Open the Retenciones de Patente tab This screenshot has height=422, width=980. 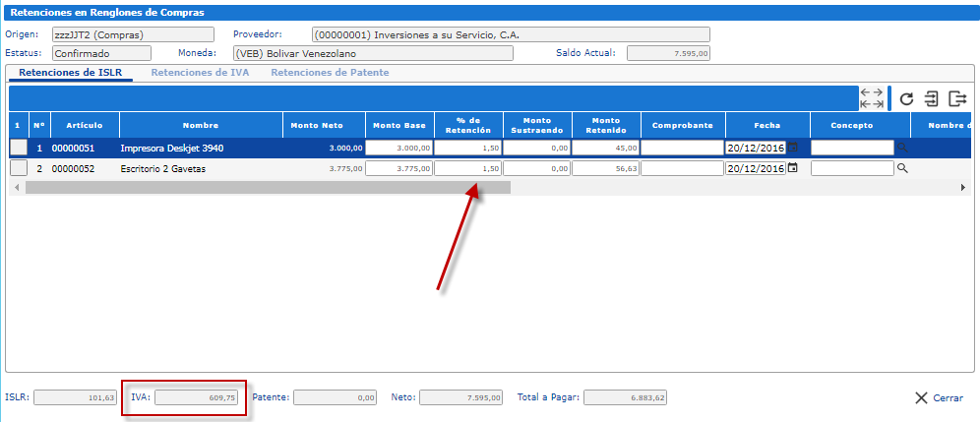(330, 73)
